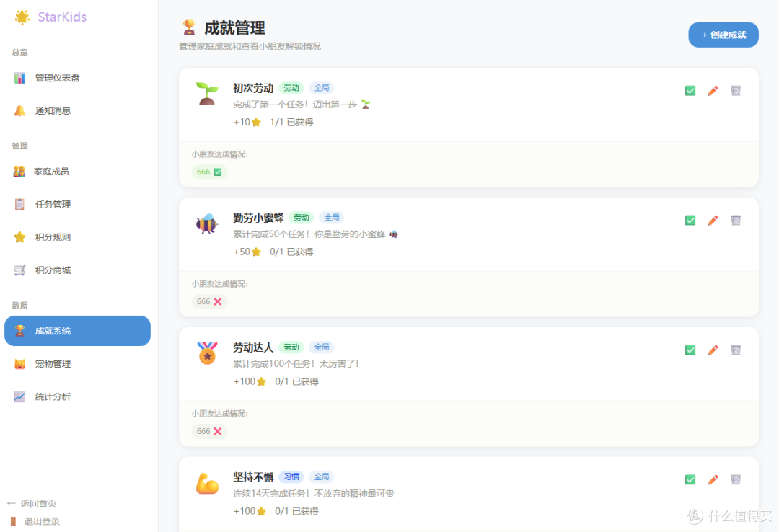The image size is (779, 532).
Task: Click child 666 chip under 勤劳小蜜蜂
Action: click(x=209, y=301)
